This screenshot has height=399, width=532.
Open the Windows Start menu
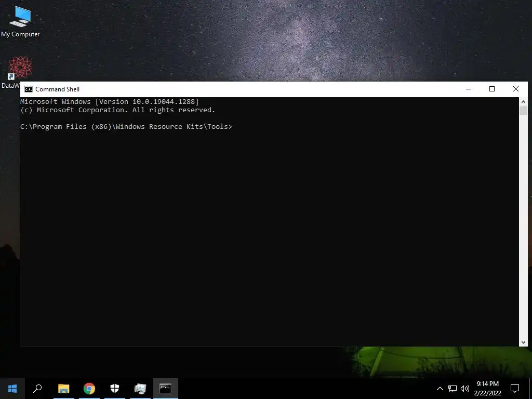[12, 389]
